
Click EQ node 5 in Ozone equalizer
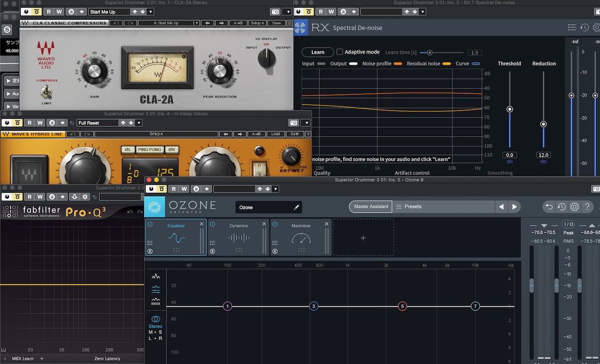[x=402, y=307]
